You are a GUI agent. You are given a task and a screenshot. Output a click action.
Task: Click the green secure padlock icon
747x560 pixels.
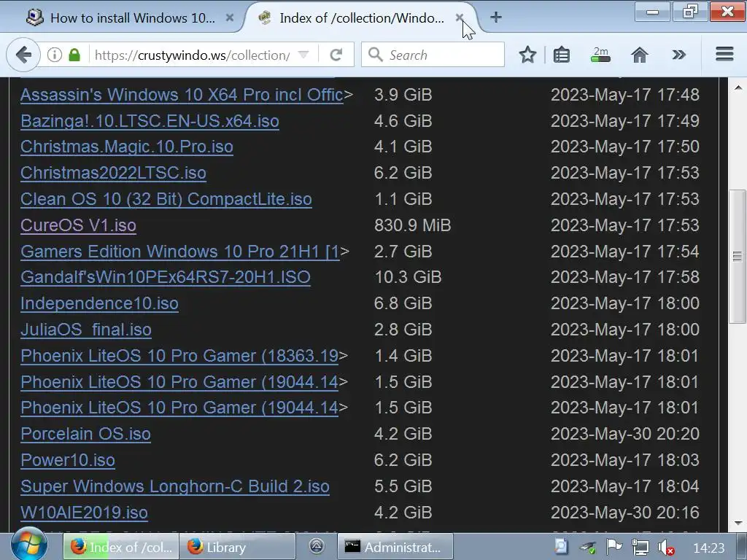[x=74, y=55]
